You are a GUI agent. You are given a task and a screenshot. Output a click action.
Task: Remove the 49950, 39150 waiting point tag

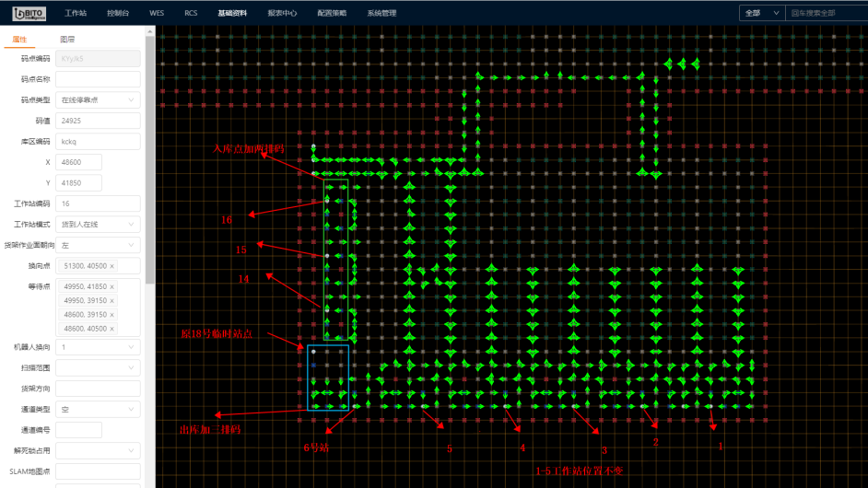(x=111, y=300)
